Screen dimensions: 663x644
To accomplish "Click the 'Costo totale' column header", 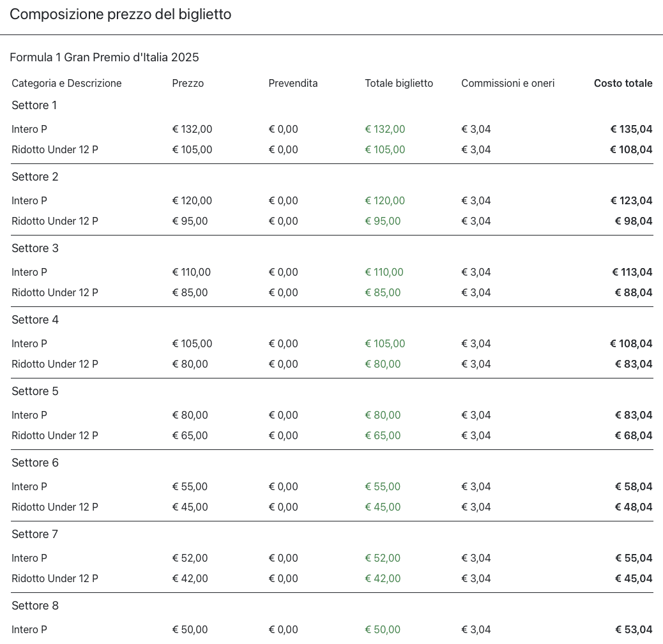I will point(623,83).
